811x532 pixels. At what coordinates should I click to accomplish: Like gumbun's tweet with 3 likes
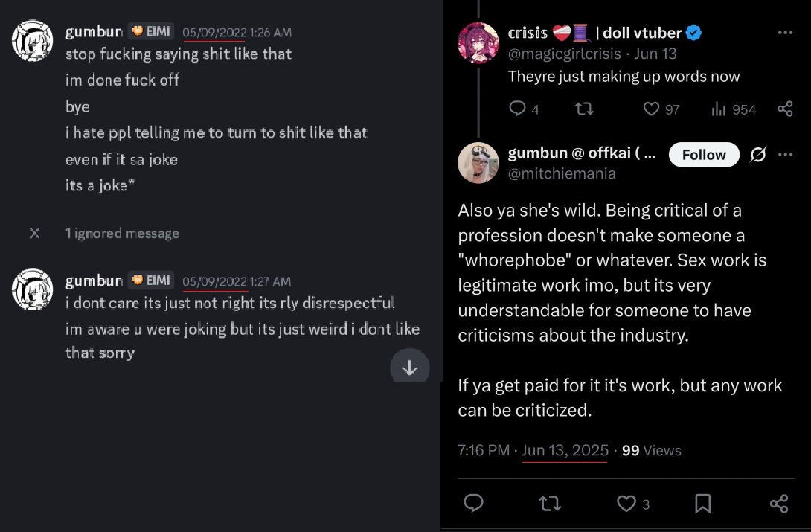(626, 503)
